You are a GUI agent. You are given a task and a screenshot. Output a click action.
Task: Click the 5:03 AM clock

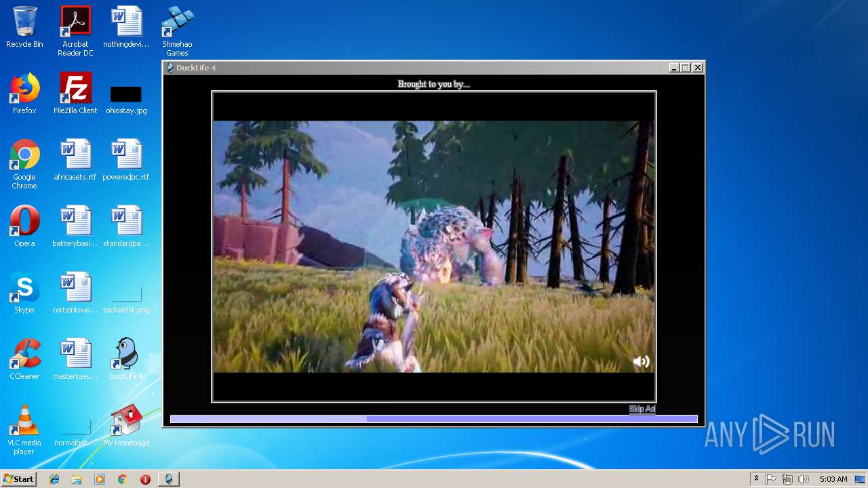833,479
